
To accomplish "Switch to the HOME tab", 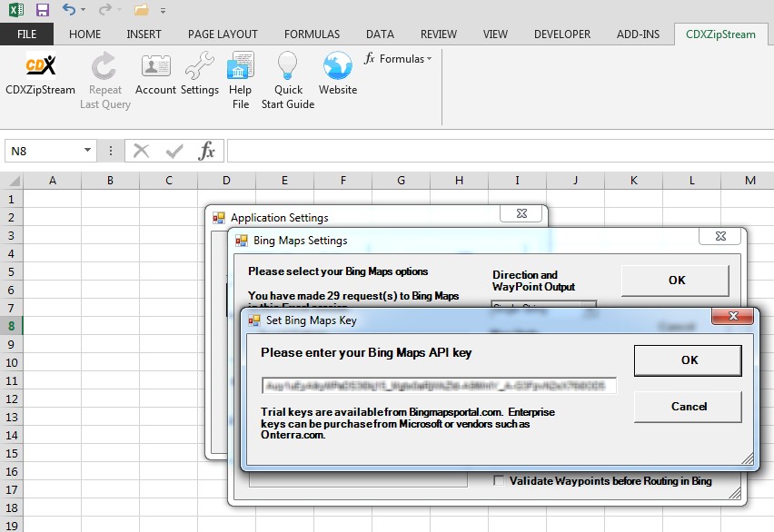I will (x=84, y=34).
